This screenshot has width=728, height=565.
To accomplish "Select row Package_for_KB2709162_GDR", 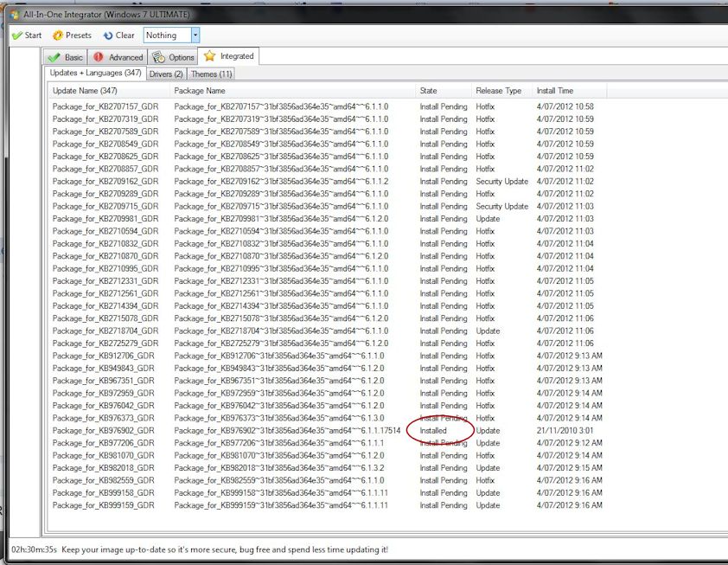I will pos(328,181).
